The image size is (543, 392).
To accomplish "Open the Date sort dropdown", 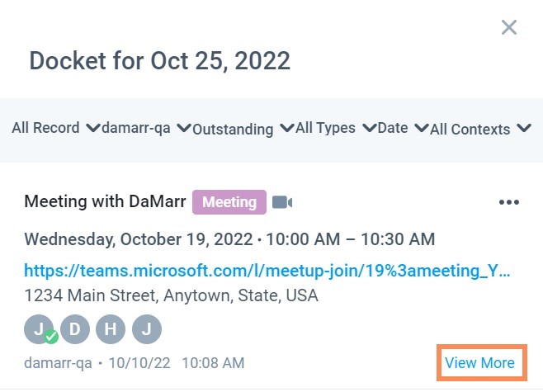I will pos(403,128).
